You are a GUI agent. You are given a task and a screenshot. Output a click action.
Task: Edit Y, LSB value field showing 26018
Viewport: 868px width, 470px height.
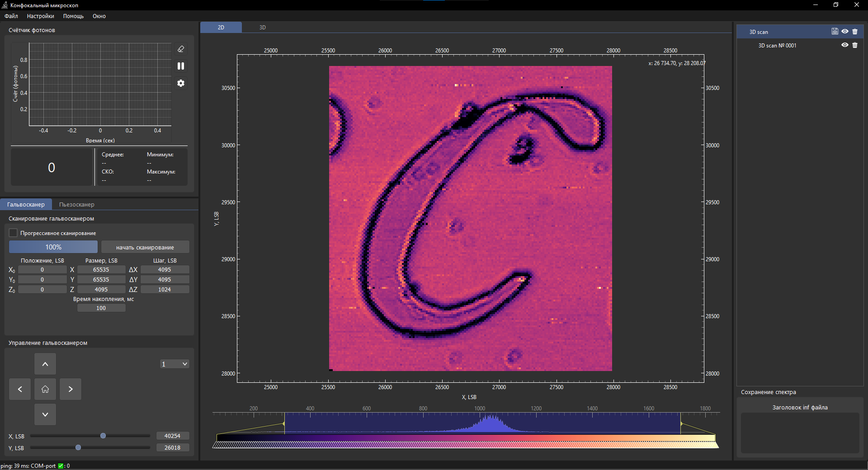[x=173, y=448]
